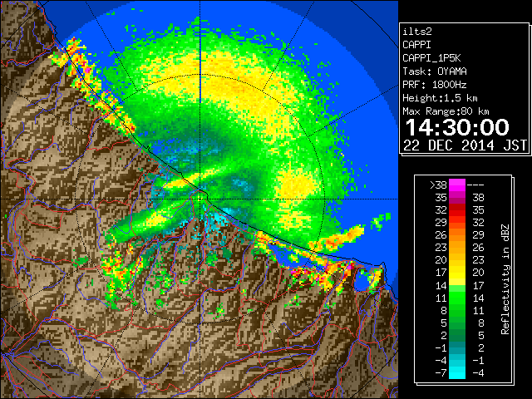Click the 'ilts2' label in info box

click(x=417, y=32)
